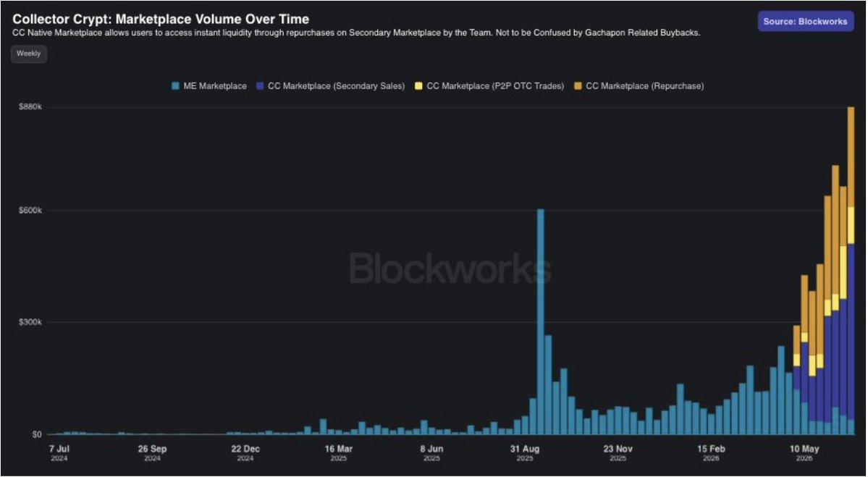This screenshot has width=868, height=477.
Task: Select the tallest teal bar near 31 Aug
Action: 540,321
